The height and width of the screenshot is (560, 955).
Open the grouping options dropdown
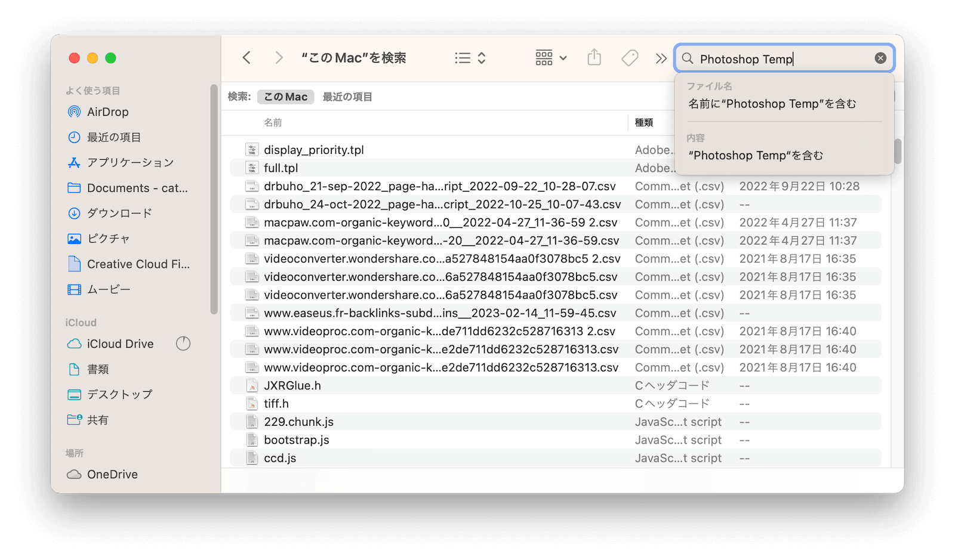(551, 58)
